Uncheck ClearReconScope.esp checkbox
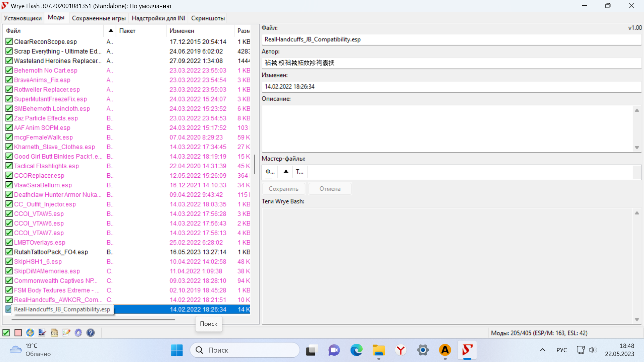 point(9,42)
